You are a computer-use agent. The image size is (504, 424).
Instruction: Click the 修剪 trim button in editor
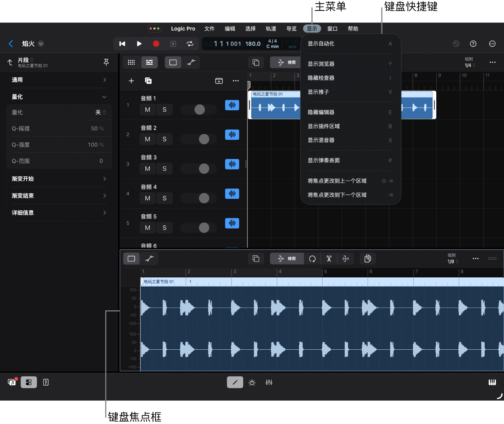coord(287,259)
